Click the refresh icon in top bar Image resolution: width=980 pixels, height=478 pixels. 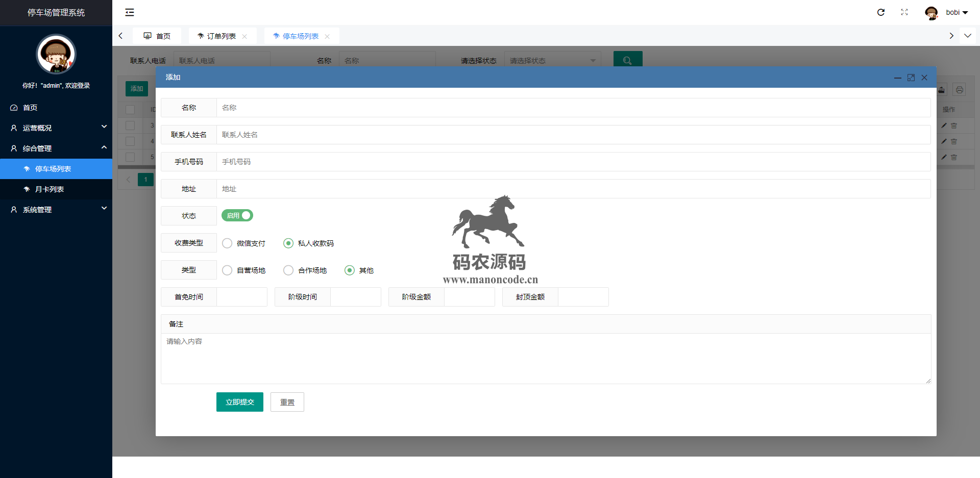[880, 12]
